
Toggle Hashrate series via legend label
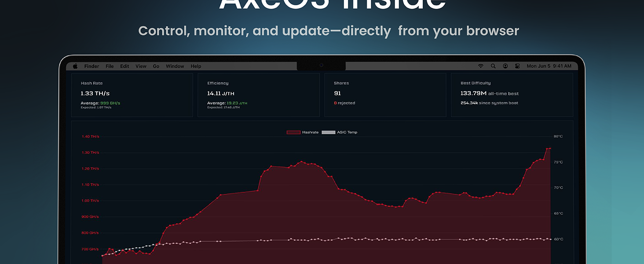click(310, 132)
